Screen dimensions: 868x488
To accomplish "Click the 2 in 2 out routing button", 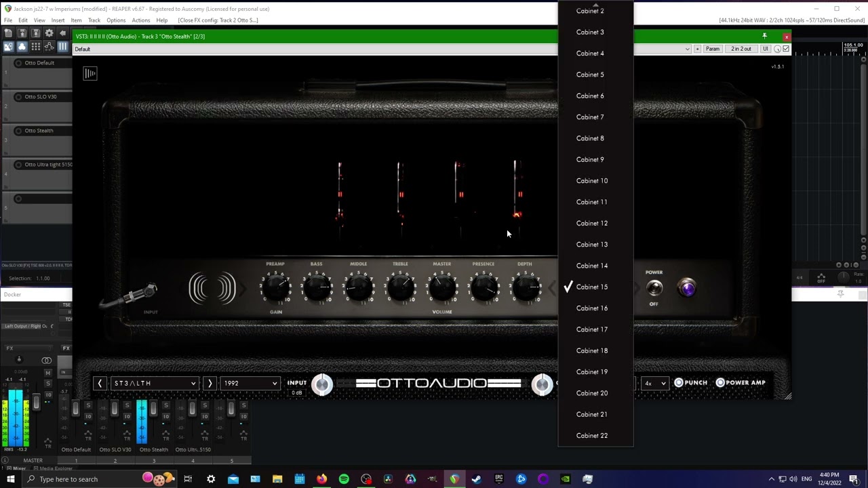I will point(741,49).
